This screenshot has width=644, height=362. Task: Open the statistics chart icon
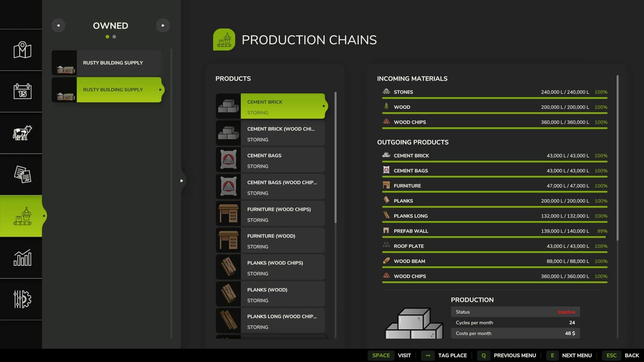pos(22,257)
